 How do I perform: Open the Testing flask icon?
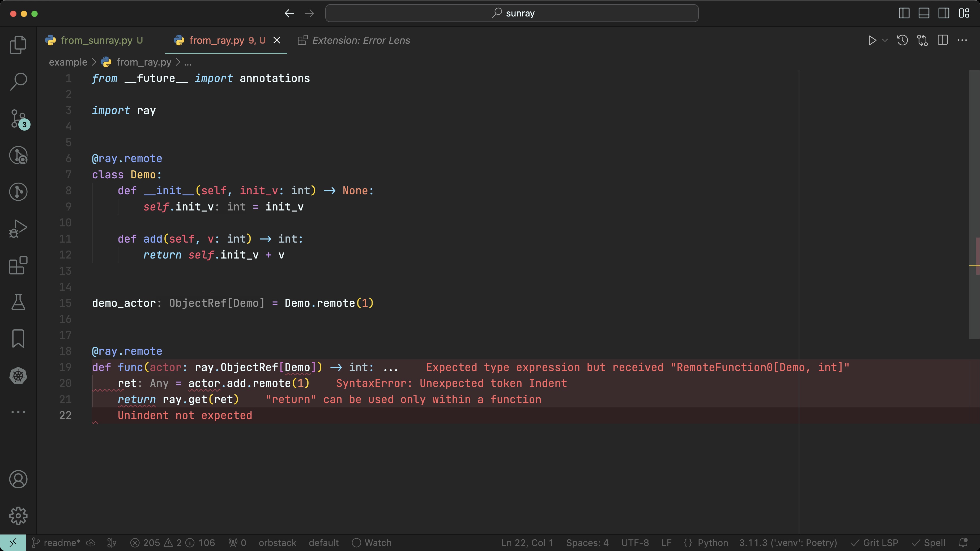click(18, 302)
